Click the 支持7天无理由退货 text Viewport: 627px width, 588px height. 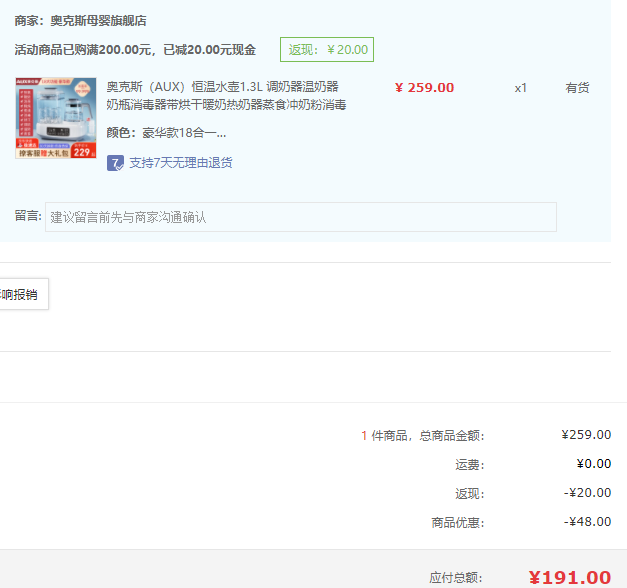(180, 163)
